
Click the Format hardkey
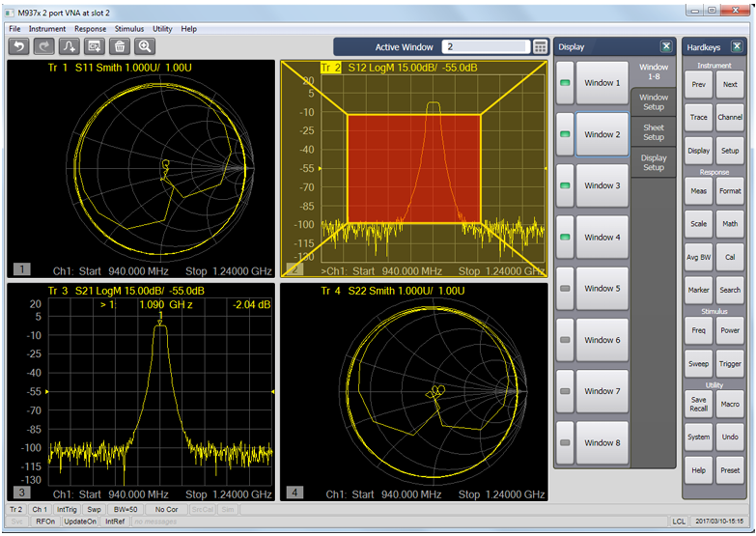pos(730,191)
